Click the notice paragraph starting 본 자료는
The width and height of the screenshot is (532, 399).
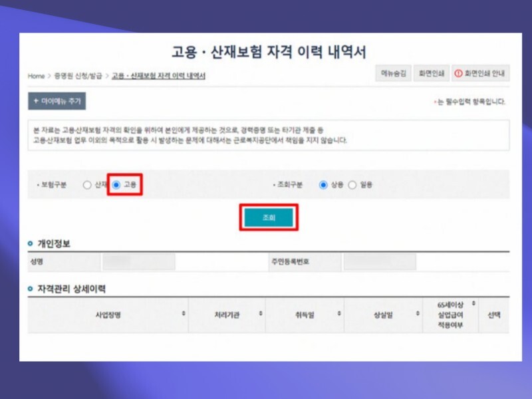[190, 135]
